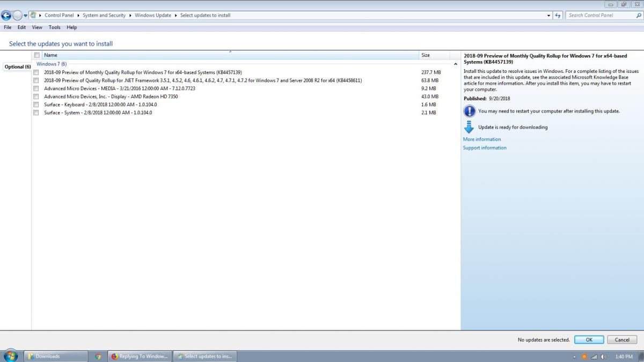Click the OK button
This screenshot has height=362, width=644.
589,340
